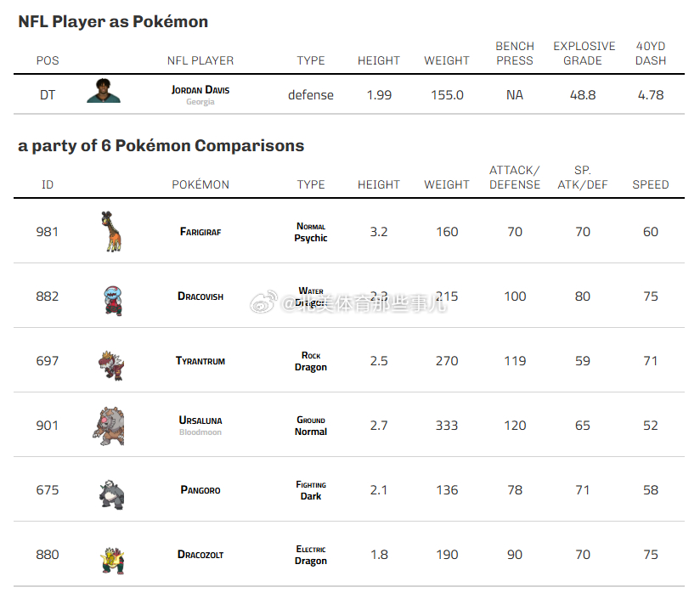Click the BENCH PRESS column header
The image size is (700, 604).
515,54
